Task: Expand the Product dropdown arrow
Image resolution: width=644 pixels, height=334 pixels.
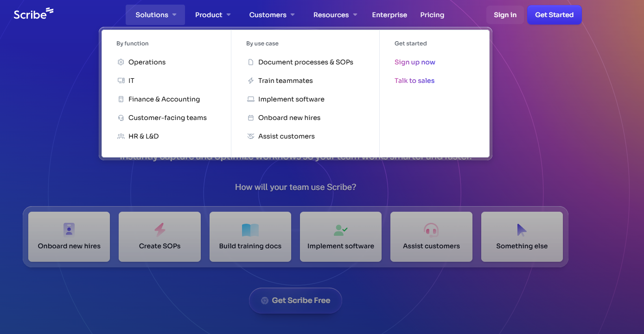Action: click(x=229, y=15)
